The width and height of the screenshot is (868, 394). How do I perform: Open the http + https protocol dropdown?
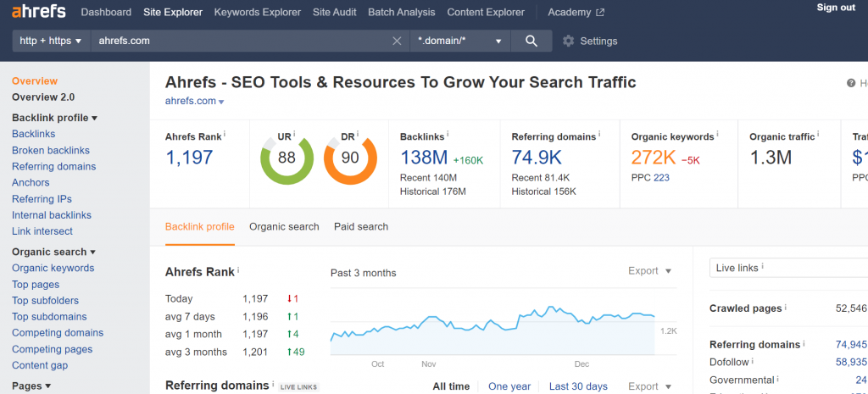point(51,41)
